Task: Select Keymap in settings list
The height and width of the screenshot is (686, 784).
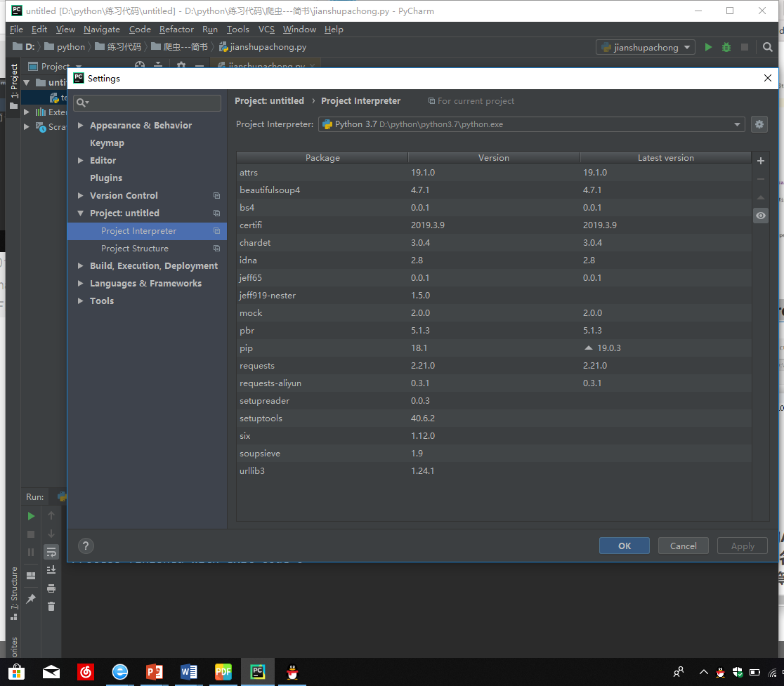Action: pos(107,143)
